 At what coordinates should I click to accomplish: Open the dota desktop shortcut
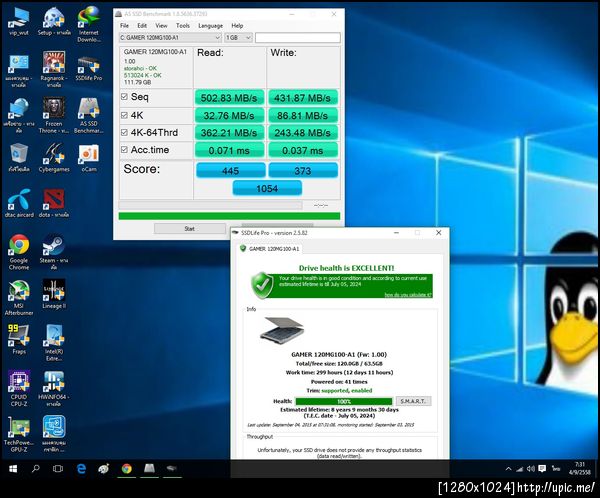point(54,203)
